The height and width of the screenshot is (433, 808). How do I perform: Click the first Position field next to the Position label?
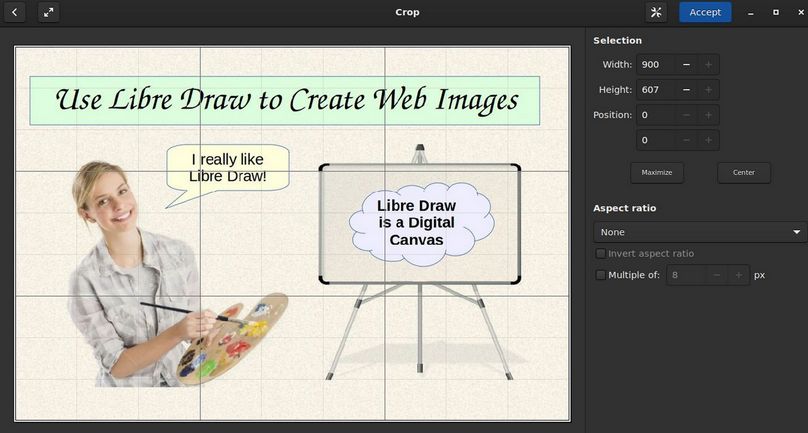point(656,115)
